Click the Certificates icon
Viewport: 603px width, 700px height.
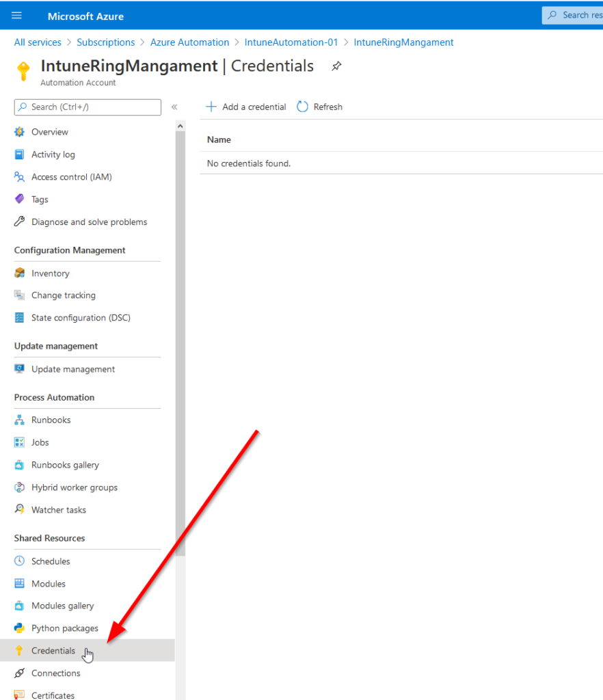tap(19, 695)
